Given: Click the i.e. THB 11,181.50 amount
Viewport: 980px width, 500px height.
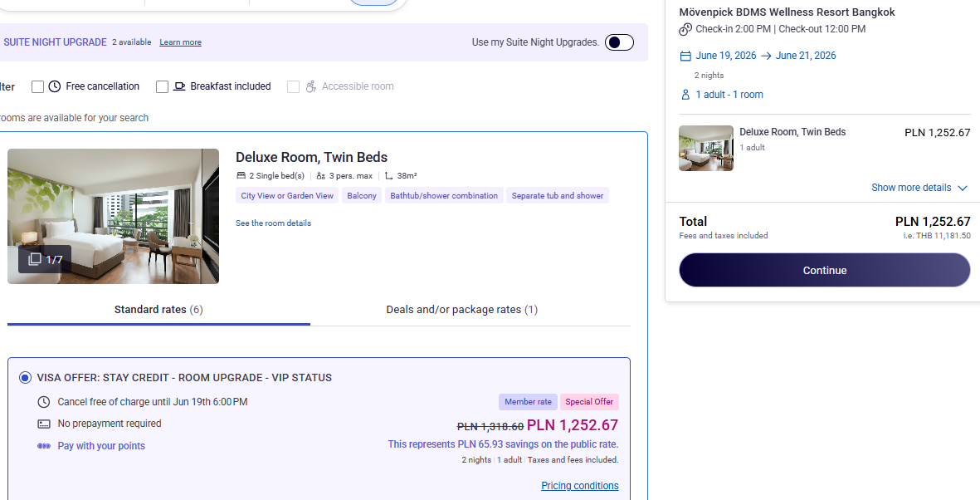Looking at the screenshot, I should tap(937, 236).
